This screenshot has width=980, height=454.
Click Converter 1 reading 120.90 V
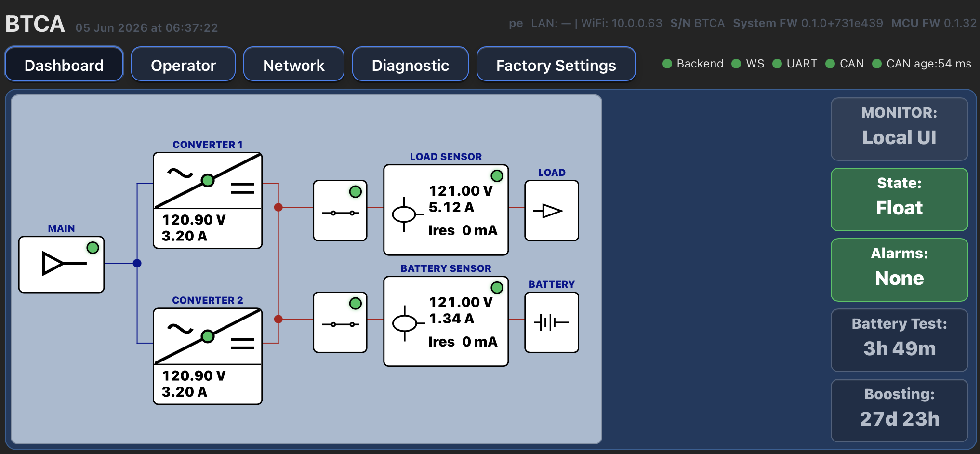point(194,220)
